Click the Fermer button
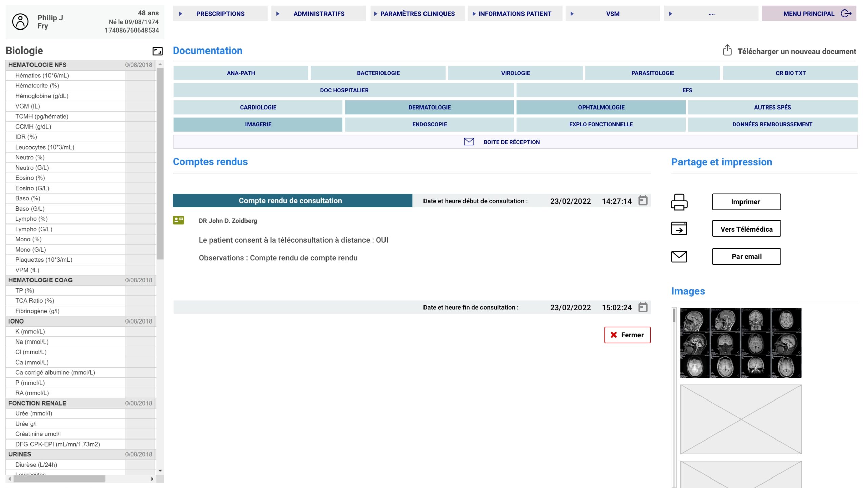The width and height of the screenshot is (868, 488). [x=627, y=335]
